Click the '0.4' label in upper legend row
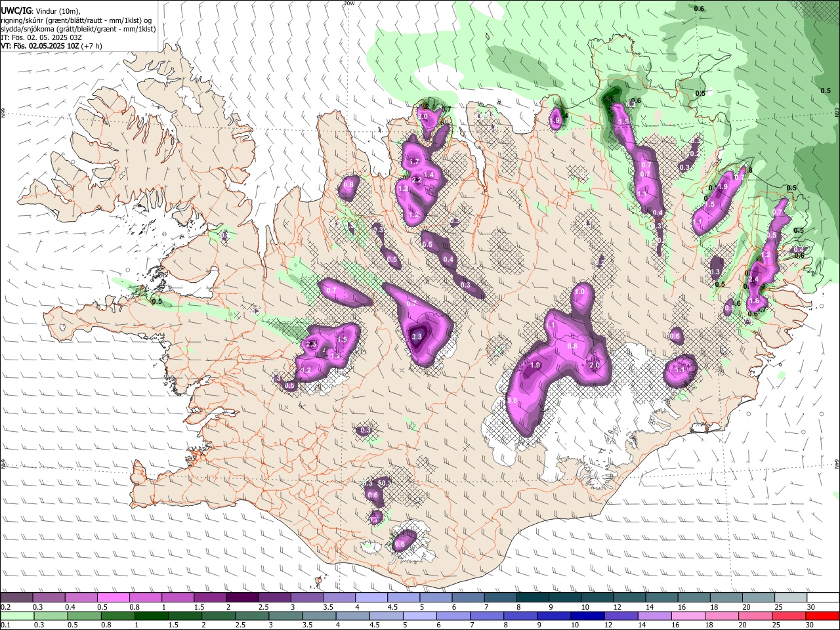This screenshot has height=630, width=840. 70,607
